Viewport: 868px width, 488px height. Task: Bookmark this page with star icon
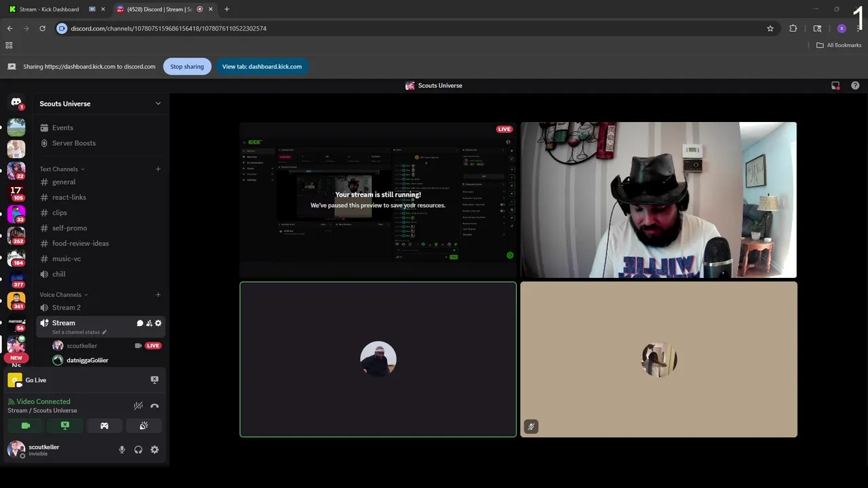point(770,28)
